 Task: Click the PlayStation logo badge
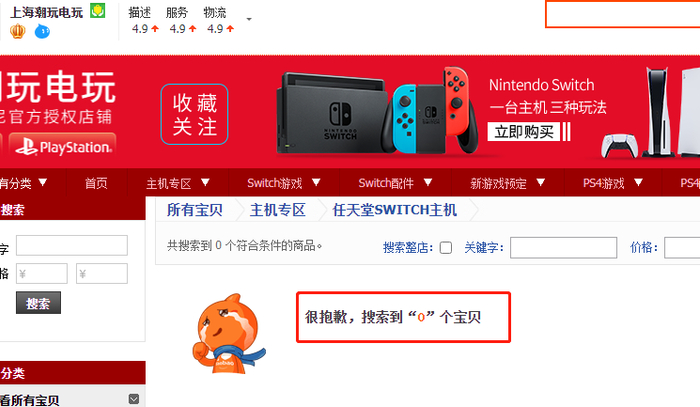pyautogui.click(x=62, y=146)
